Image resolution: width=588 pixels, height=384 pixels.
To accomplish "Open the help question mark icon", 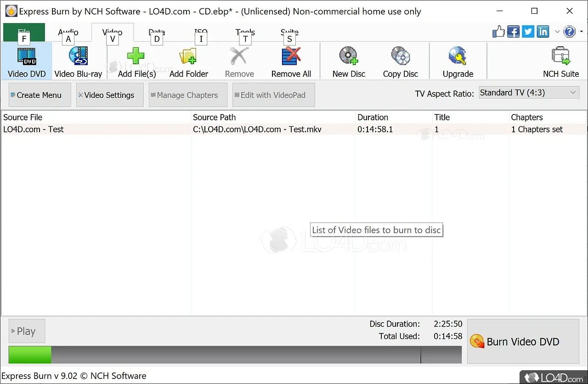I will (570, 32).
